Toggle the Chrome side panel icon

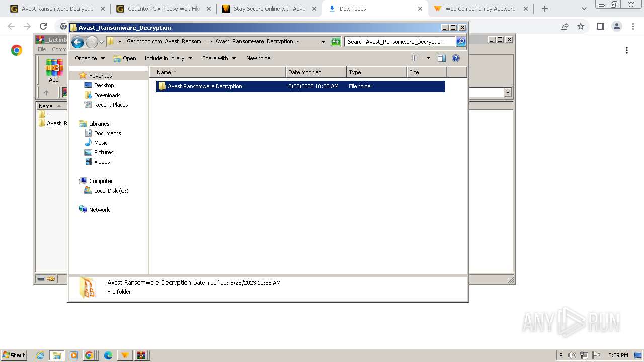click(600, 26)
